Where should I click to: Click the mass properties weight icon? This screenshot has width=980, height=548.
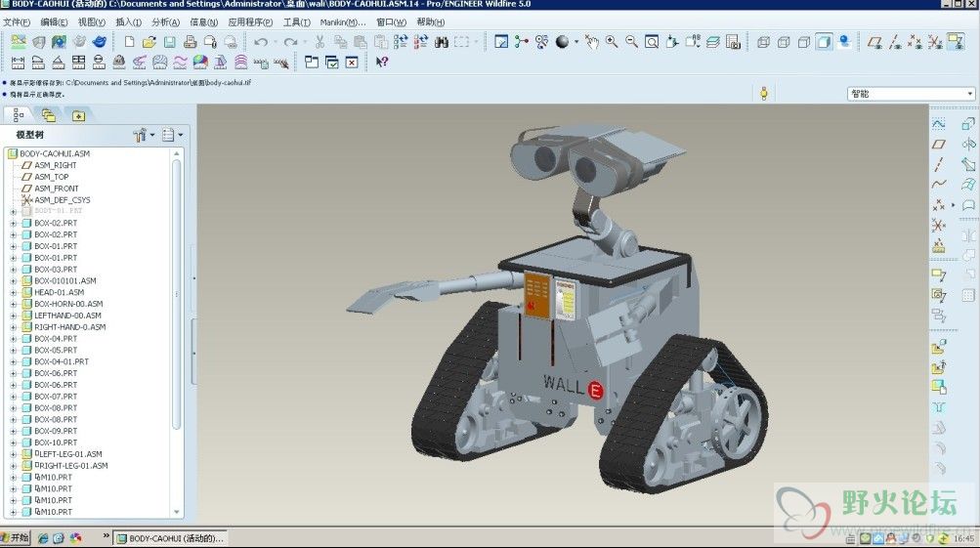[x=119, y=62]
